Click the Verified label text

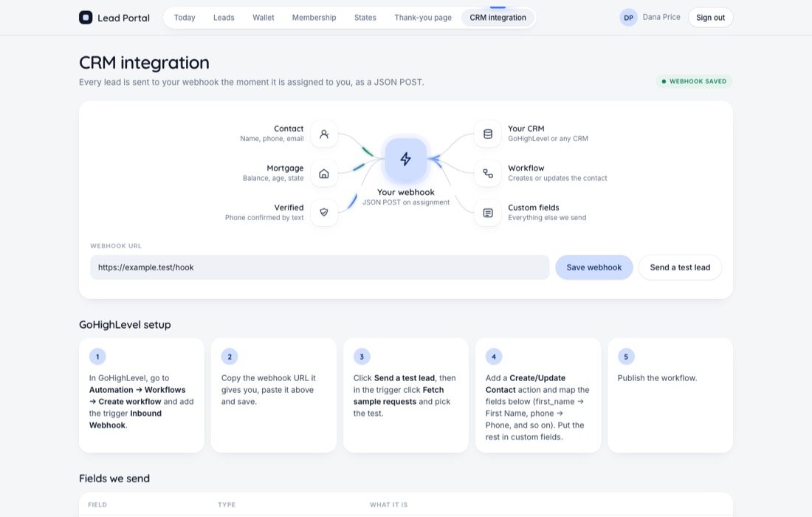(x=289, y=208)
